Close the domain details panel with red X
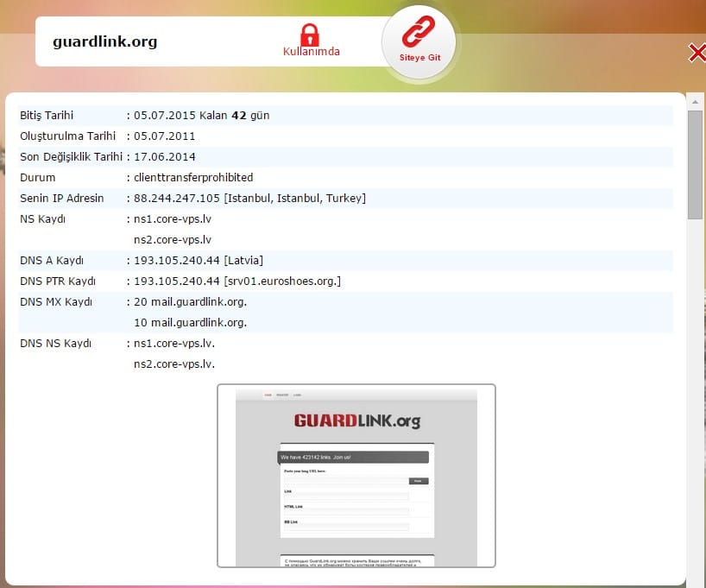 point(697,54)
